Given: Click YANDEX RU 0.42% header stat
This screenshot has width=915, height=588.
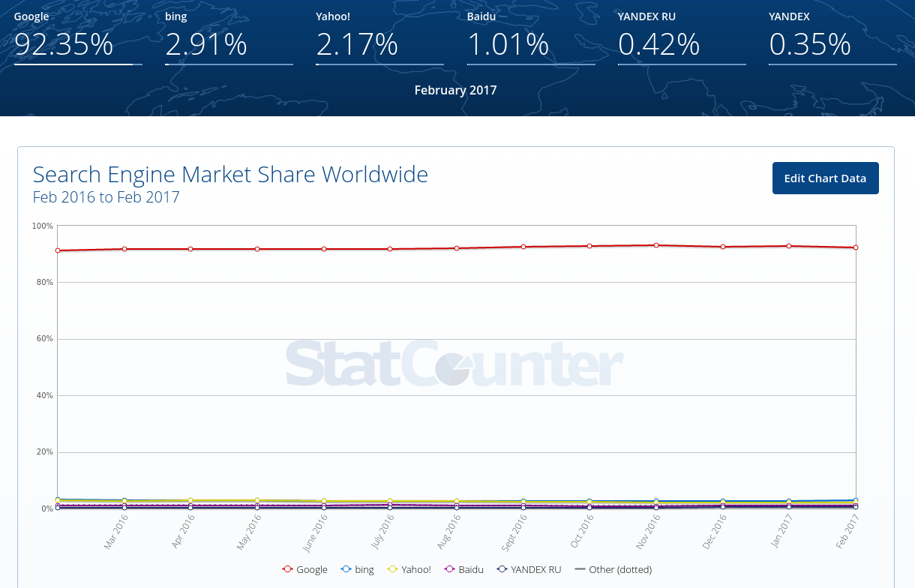Looking at the screenshot, I should click(x=659, y=43).
